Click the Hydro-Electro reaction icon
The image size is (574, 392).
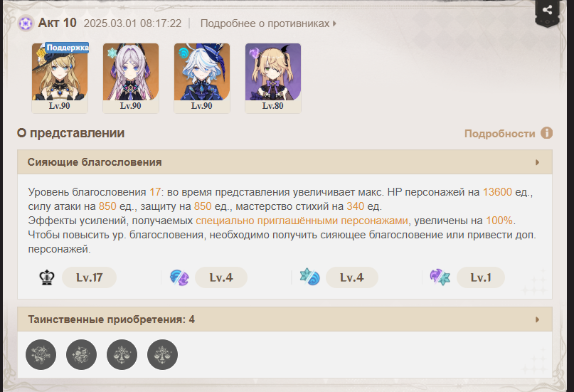point(179,277)
